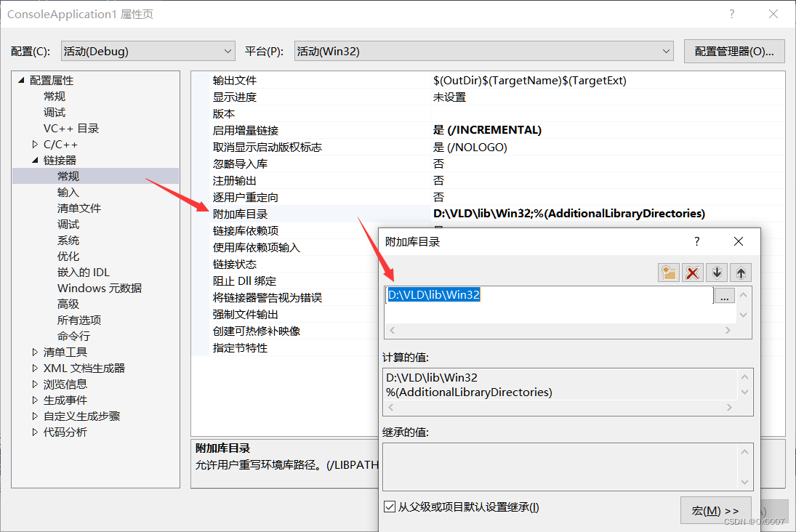Select 高级 under 链接器

tap(68, 304)
